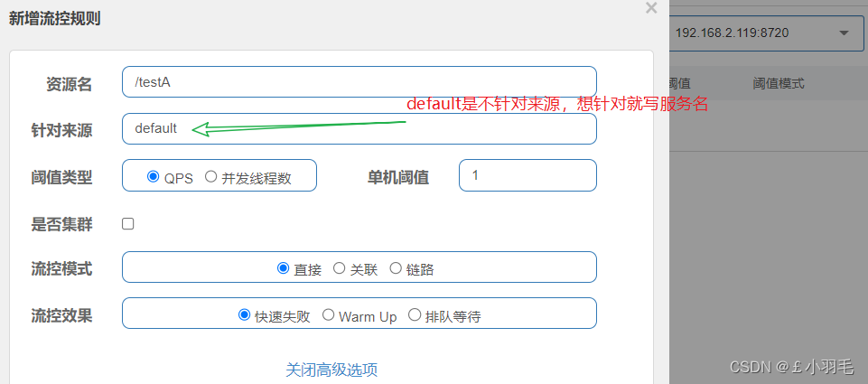Select QPS threshold type
Image resolution: width=868 pixels, height=384 pixels.
click(153, 177)
